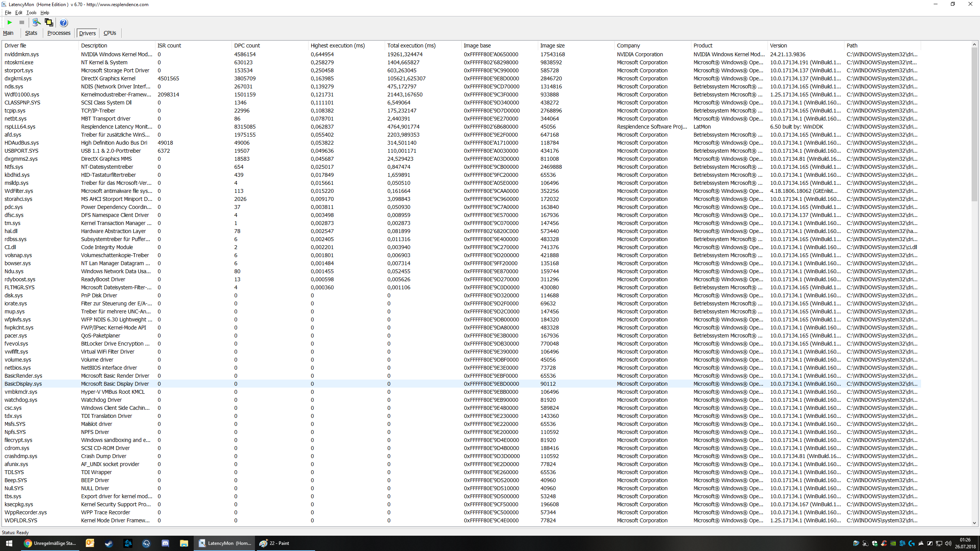This screenshot has height=551, width=980.
Task: Open the Edit menu
Action: 18,13
